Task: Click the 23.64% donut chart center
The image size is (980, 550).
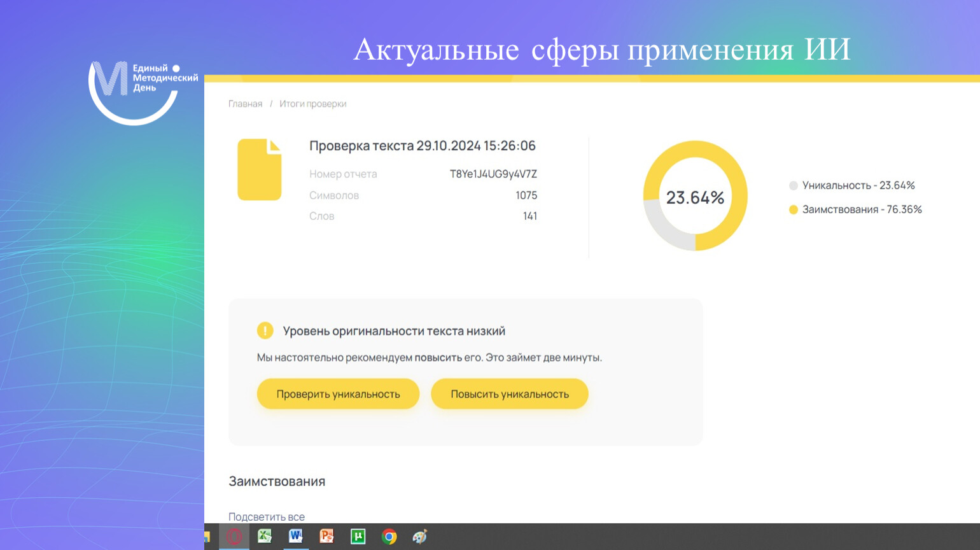Action: pyautogui.click(x=695, y=197)
